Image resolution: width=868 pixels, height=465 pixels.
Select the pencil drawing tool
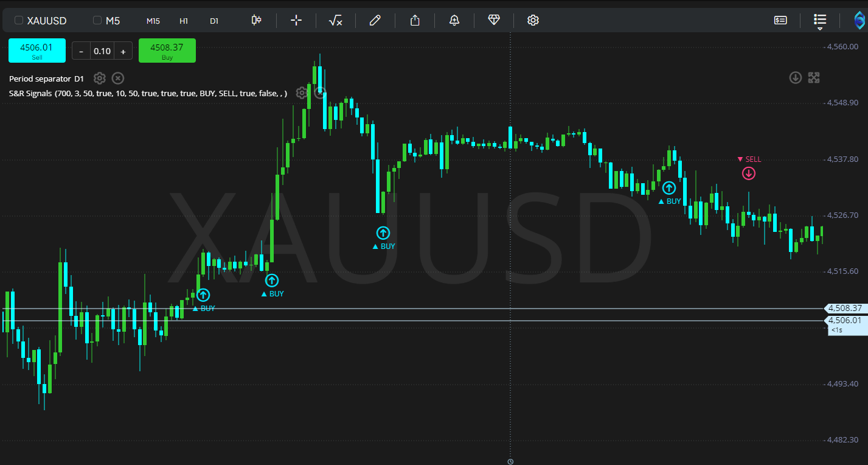pyautogui.click(x=375, y=20)
